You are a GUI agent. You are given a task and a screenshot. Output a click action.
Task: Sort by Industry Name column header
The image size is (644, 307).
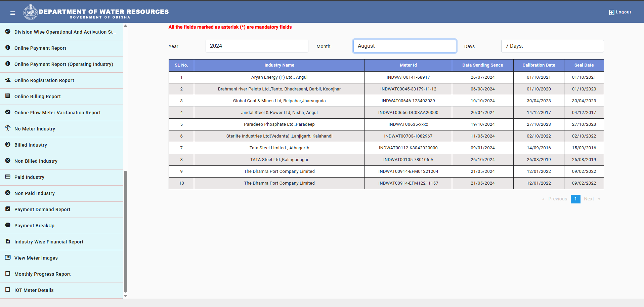click(279, 65)
